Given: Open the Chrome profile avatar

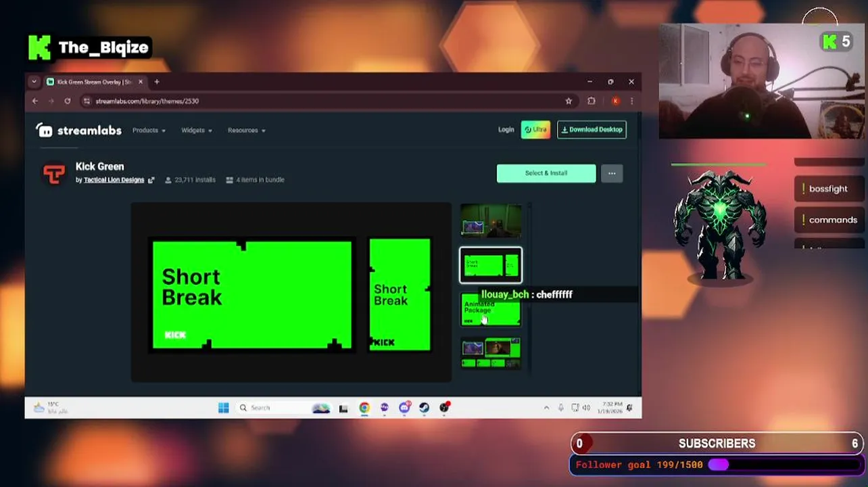Looking at the screenshot, I should [x=615, y=101].
